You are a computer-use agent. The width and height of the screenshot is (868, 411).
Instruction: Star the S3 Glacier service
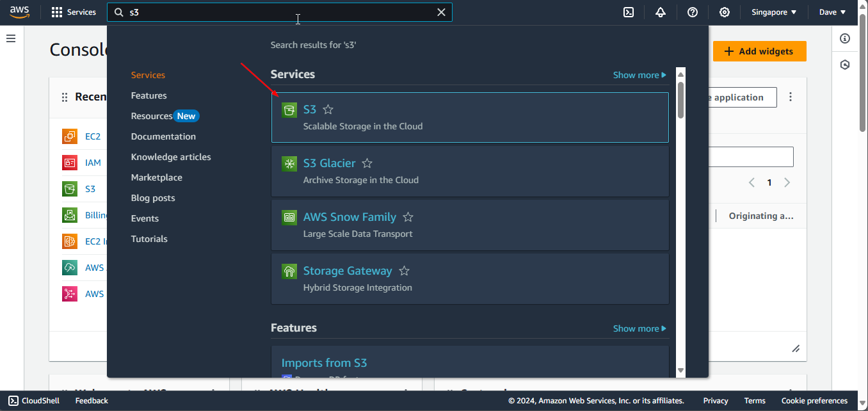[x=367, y=163]
